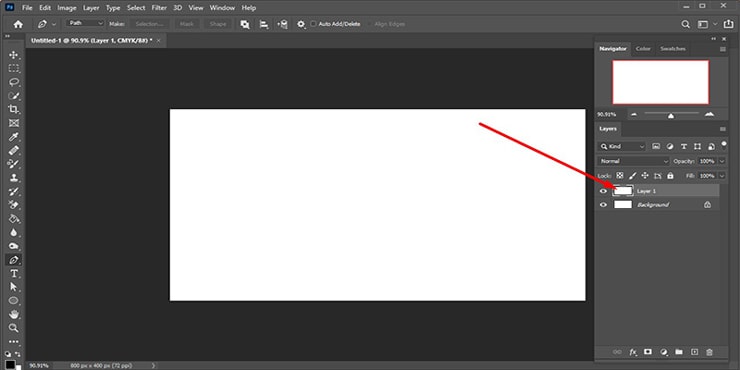Viewport: 740px width, 370px height.
Task: Move the Navigator zoom slider handle
Action: [671, 116]
